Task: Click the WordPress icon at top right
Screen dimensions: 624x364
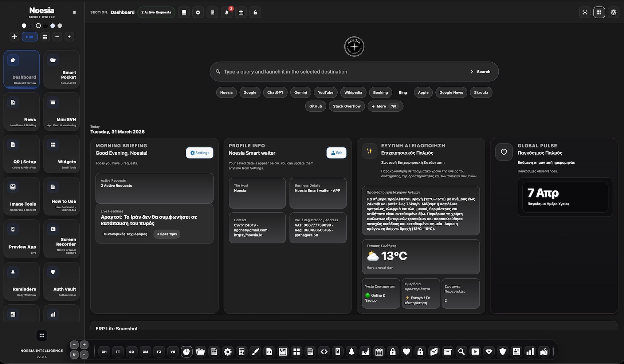Action: 613,12
